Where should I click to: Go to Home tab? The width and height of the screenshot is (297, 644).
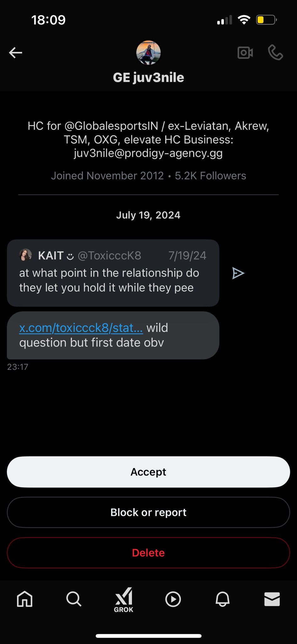[x=24, y=599]
